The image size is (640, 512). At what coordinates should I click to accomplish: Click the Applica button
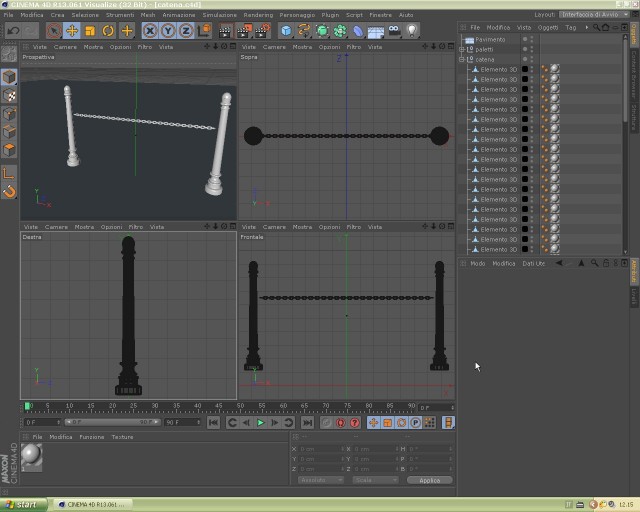click(430, 480)
